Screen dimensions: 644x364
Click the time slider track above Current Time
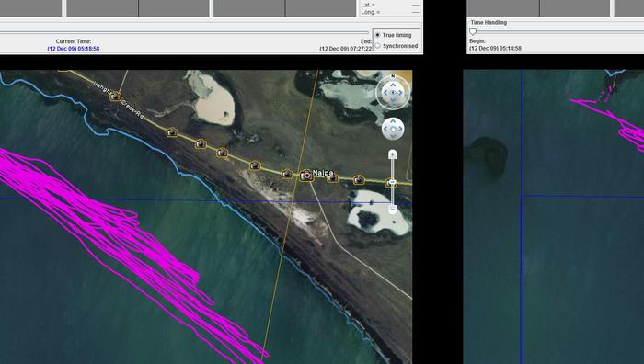click(x=184, y=32)
